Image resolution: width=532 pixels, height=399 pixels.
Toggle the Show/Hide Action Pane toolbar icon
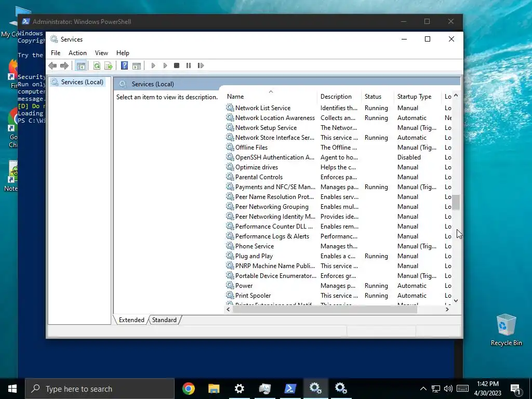coord(137,65)
